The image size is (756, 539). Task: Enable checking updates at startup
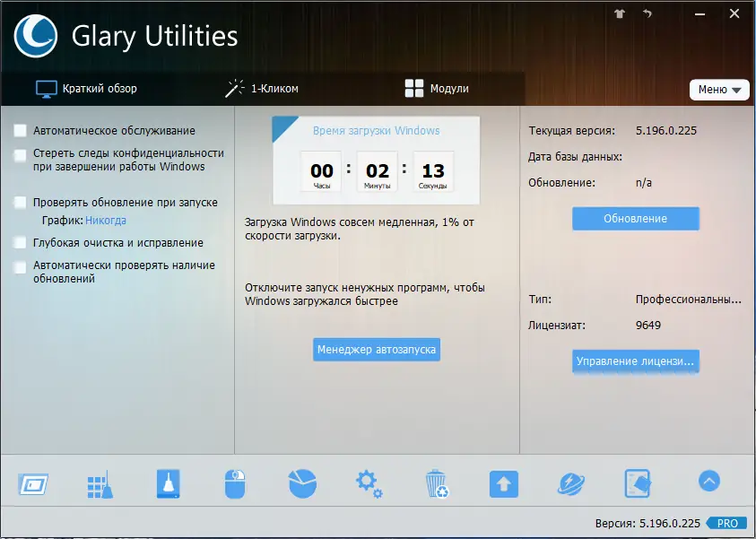(19, 202)
